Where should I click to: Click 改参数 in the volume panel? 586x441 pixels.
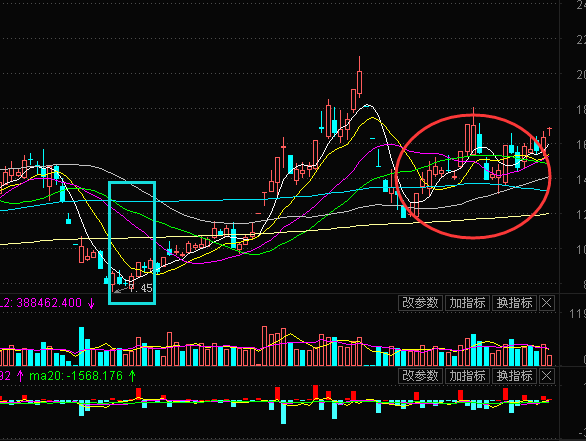click(x=420, y=303)
